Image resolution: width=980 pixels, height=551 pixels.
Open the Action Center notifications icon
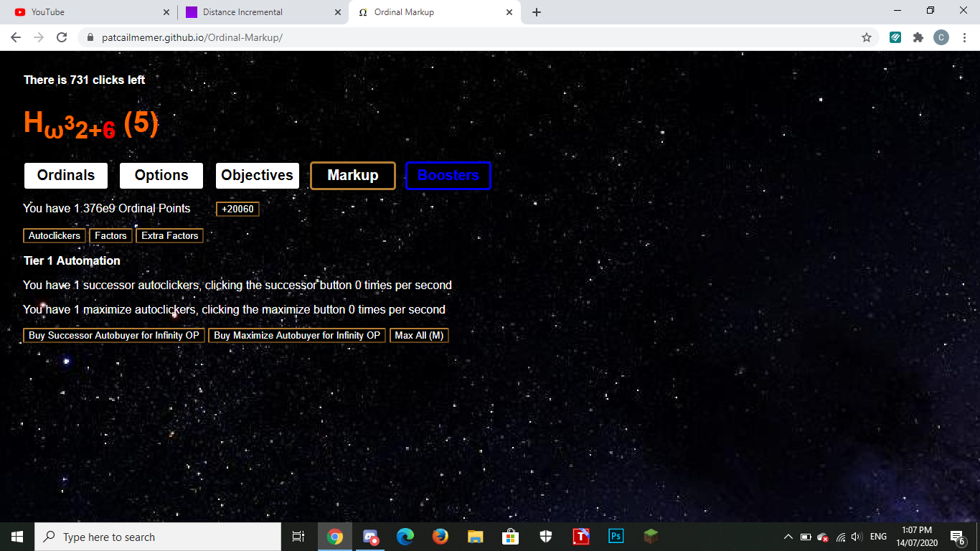tap(957, 537)
